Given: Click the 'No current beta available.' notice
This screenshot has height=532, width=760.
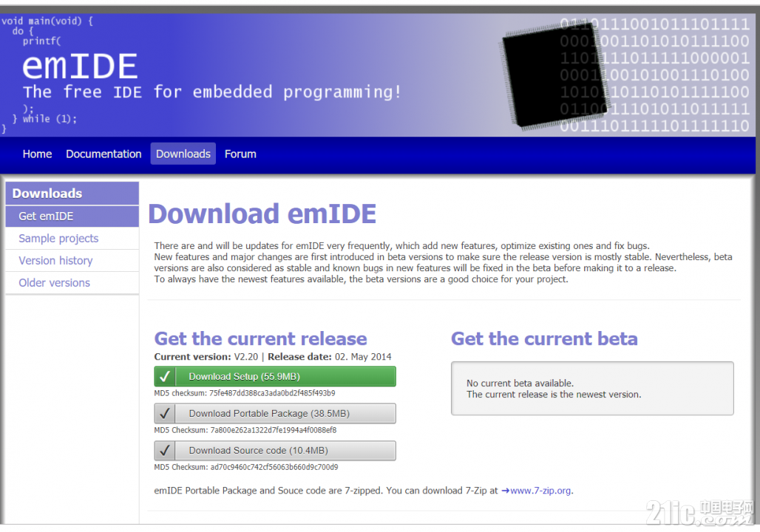Looking at the screenshot, I should [520, 383].
